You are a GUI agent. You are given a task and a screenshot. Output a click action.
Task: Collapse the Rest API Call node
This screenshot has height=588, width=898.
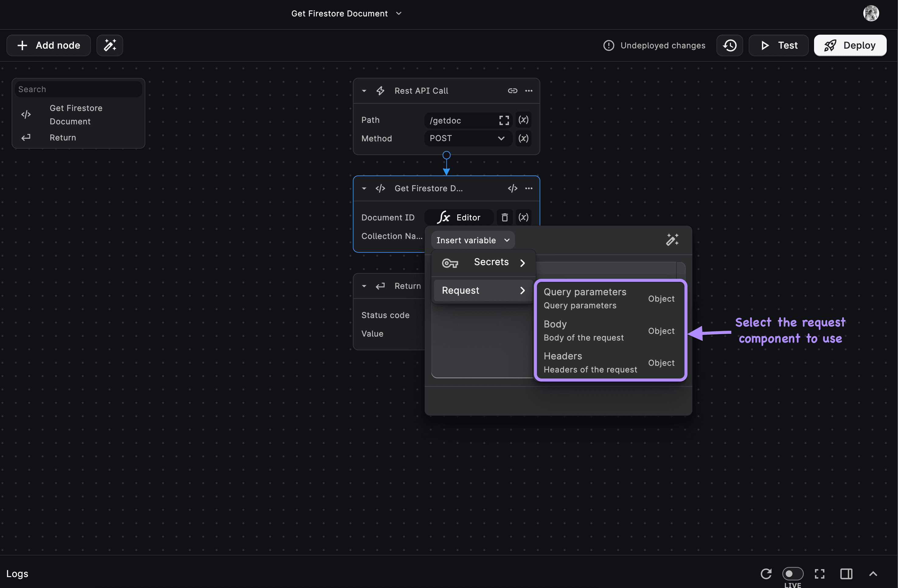pos(364,91)
